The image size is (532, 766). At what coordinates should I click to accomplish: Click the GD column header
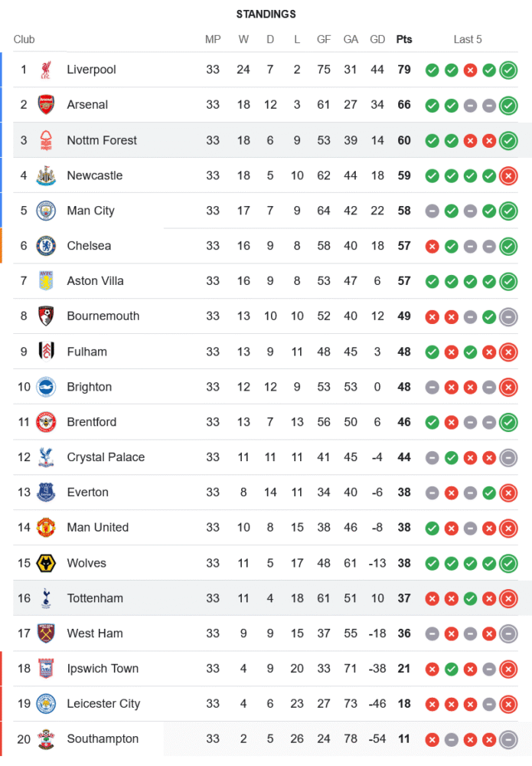377,39
